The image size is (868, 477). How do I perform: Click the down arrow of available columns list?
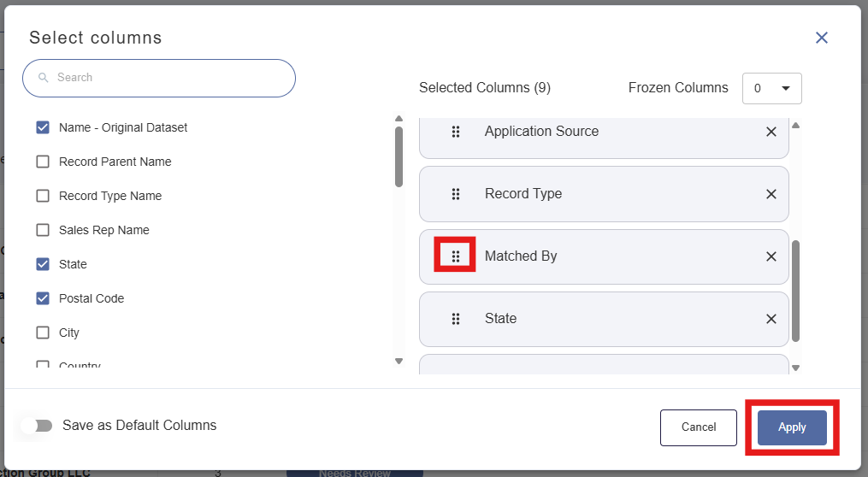399,362
